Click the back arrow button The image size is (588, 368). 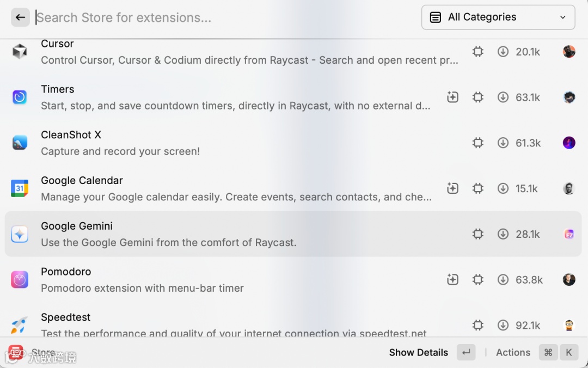coord(20,17)
